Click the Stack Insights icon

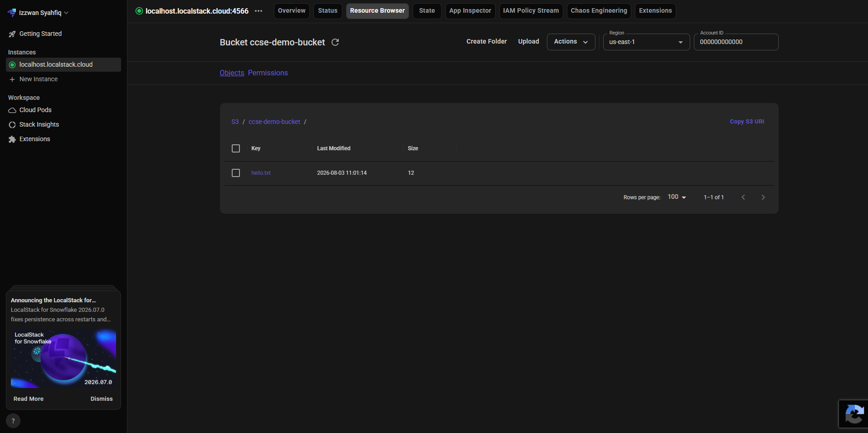pos(12,125)
